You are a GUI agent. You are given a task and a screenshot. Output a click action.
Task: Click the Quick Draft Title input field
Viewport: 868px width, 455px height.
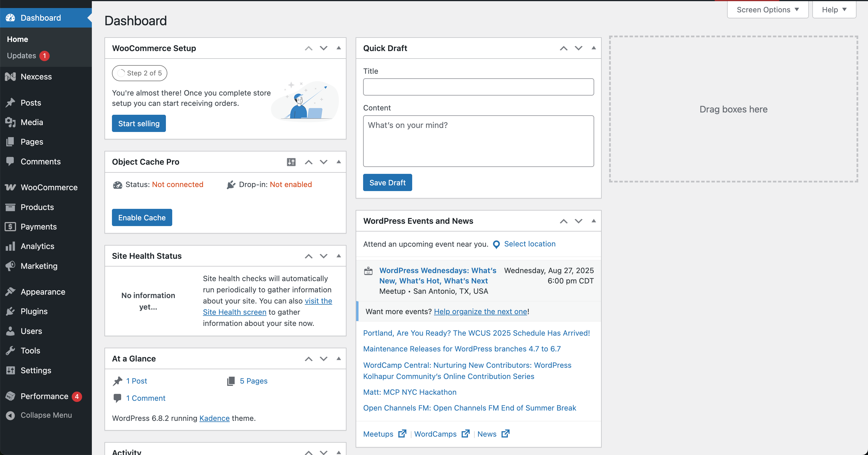pos(478,87)
